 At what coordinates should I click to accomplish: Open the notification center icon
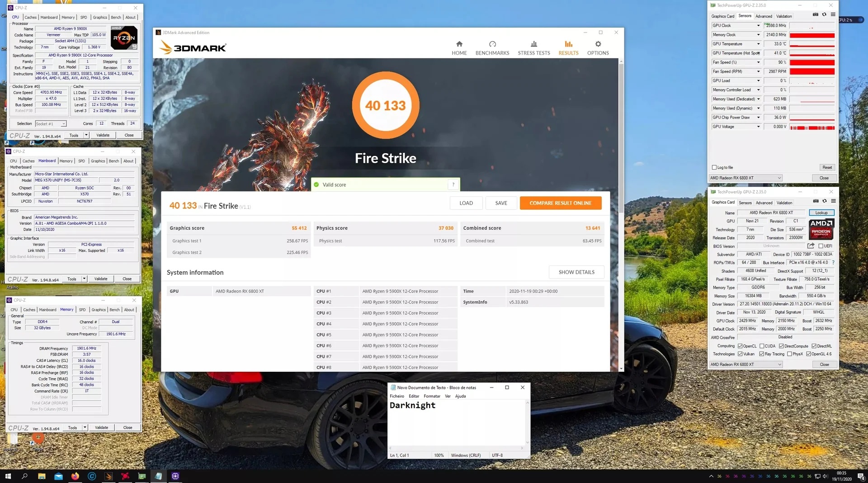pyautogui.click(x=860, y=476)
